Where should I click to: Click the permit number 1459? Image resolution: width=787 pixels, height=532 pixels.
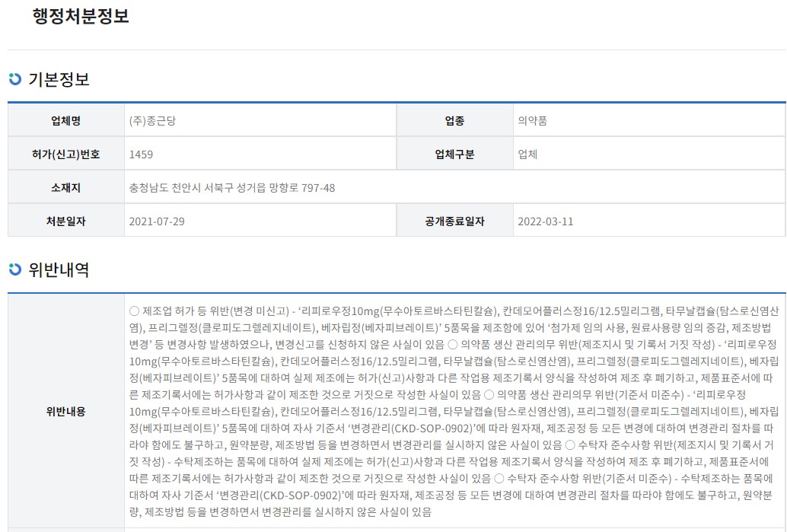click(x=141, y=154)
